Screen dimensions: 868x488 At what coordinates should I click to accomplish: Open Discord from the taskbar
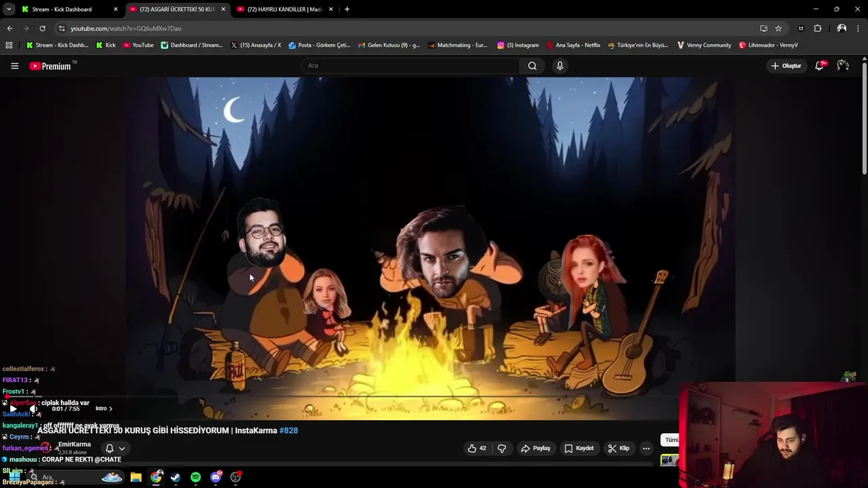[216, 477]
